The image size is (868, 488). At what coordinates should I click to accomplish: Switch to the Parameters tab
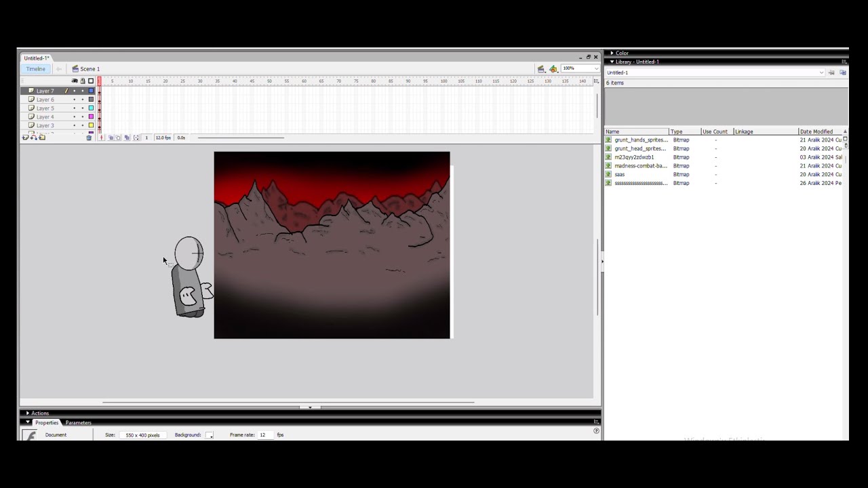point(78,422)
